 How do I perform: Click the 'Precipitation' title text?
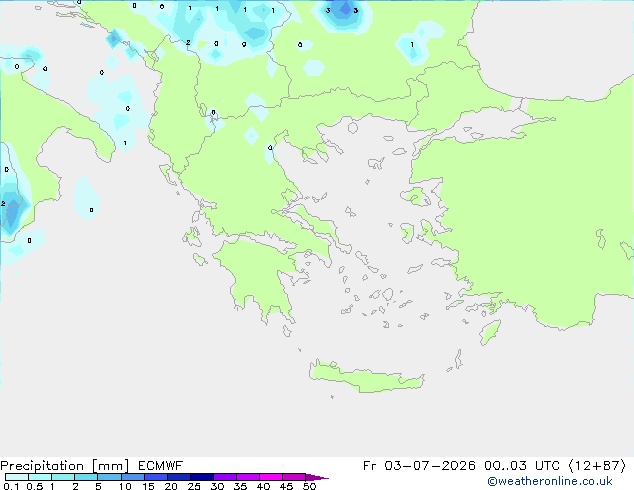point(42,466)
